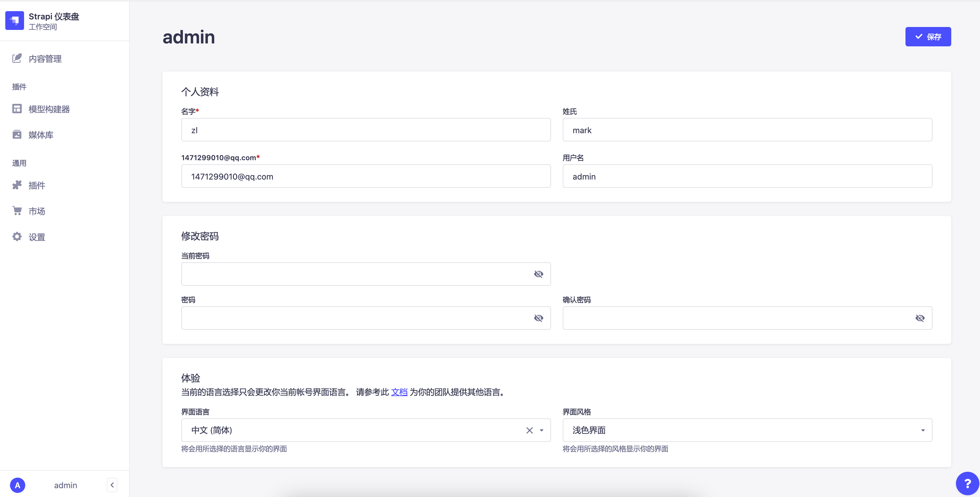Open the 文档 documentation link
The height and width of the screenshot is (497, 980).
point(399,392)
